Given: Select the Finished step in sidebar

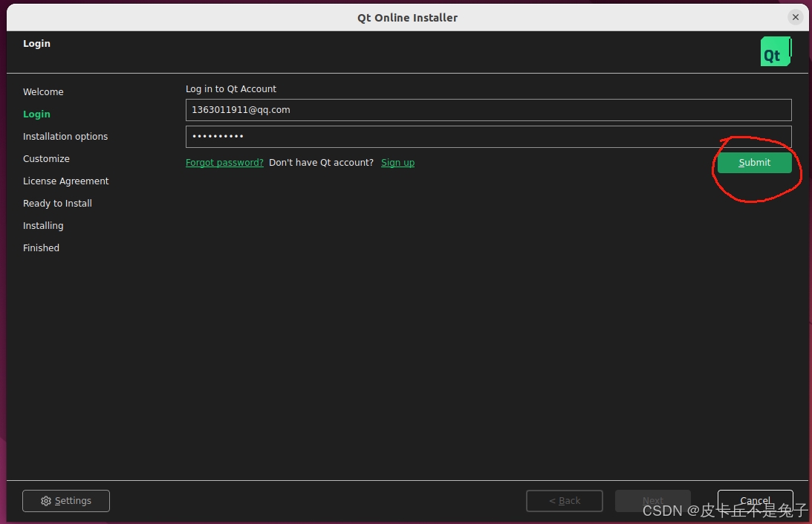Looking at the screenshot, I should pos(41,248).
